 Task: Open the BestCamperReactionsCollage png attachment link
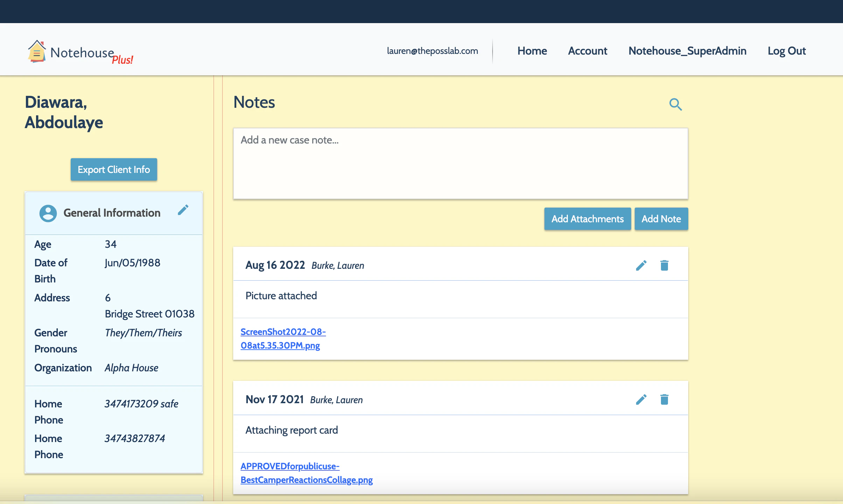pos(306,473)
